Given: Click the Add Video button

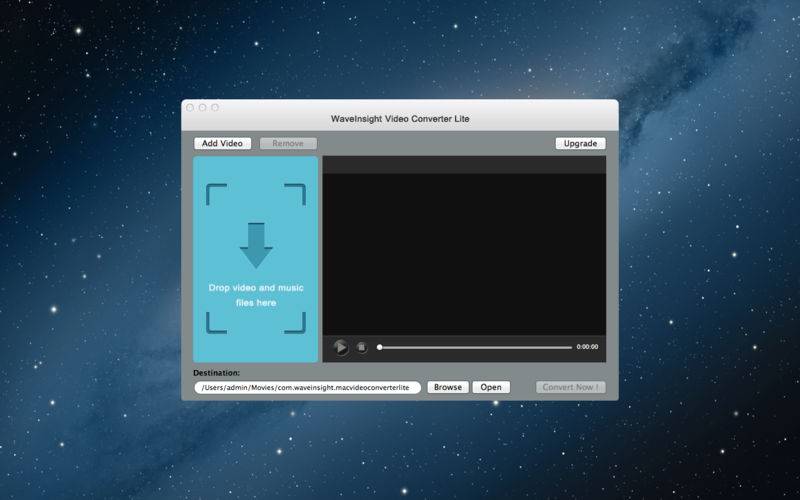Looking at the screenshot, I should point(222,143).
